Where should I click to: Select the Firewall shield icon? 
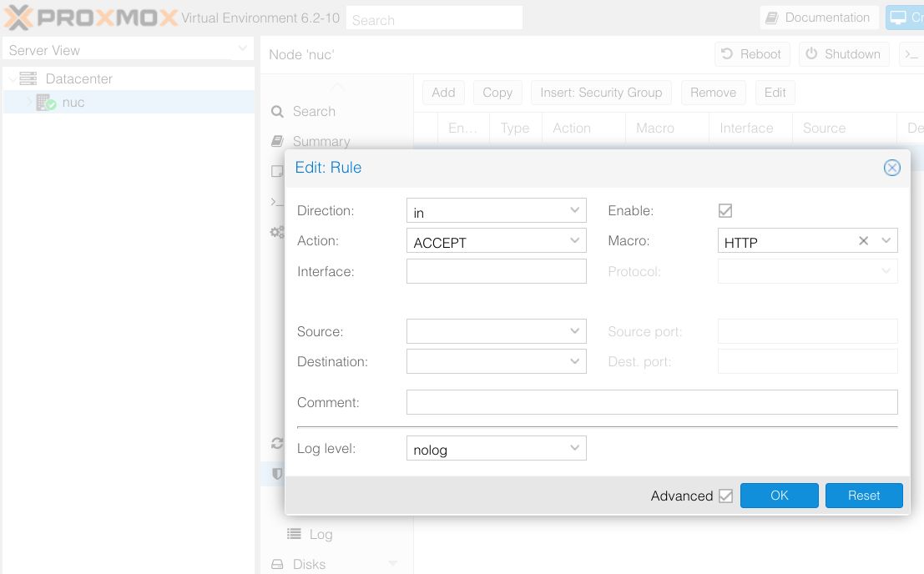click(278, 474)
